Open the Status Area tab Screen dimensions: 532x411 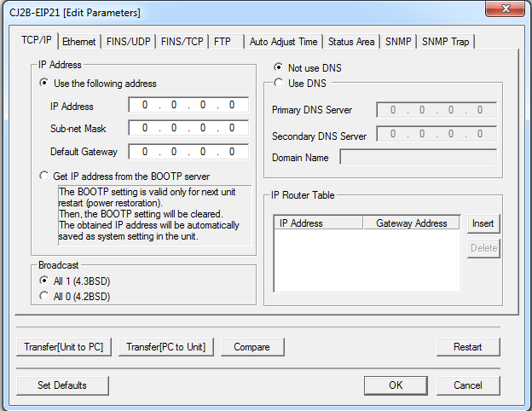pyautogui.click(x=351, y=42)
